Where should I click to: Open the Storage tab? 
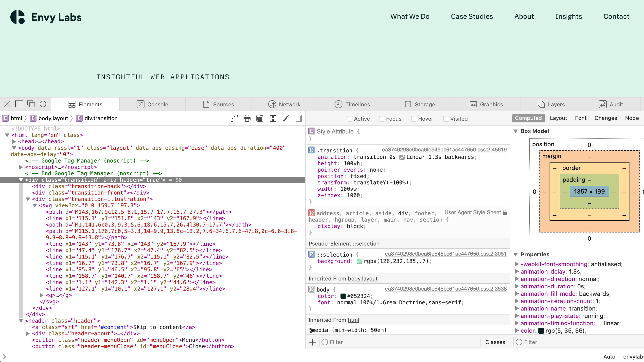(x=420, y=104)
